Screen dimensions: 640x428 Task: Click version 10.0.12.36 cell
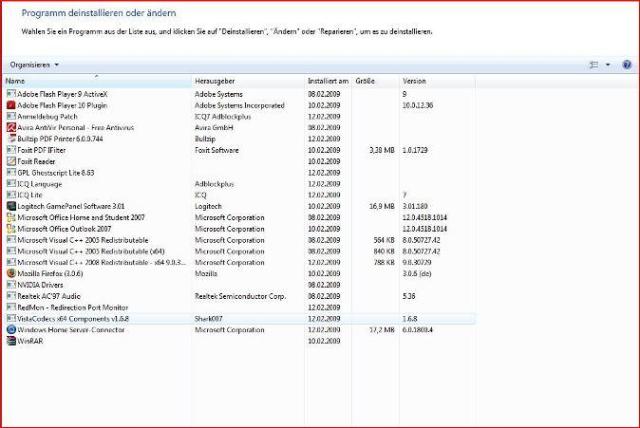point(418,105)
